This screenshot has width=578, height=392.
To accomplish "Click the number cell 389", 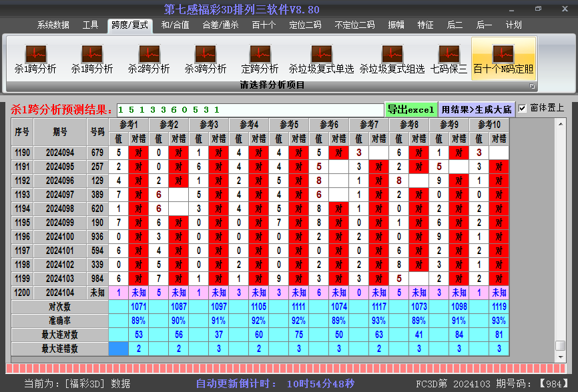I will [97, 195].
